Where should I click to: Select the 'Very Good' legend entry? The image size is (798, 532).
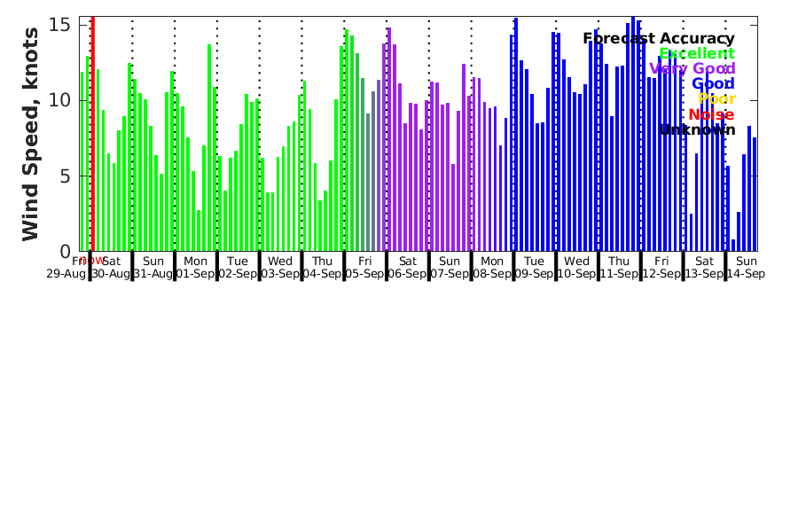coord(692,69)
